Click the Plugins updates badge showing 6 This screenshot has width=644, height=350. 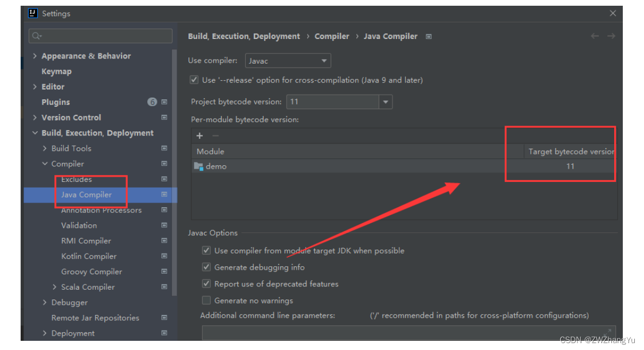[152, 102]
